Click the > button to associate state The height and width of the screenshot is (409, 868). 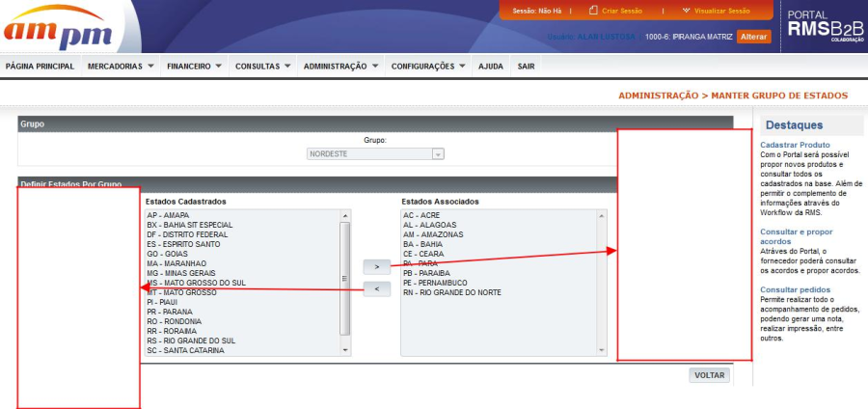coord(377,267)
